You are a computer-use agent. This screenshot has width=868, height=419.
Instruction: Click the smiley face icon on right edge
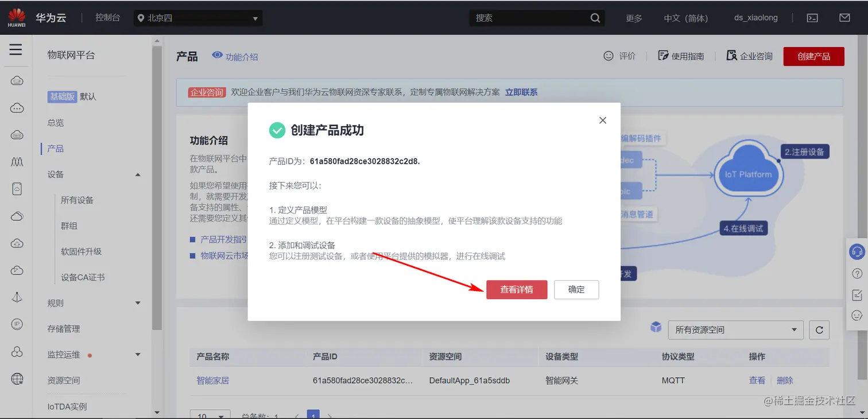(857, 315)
